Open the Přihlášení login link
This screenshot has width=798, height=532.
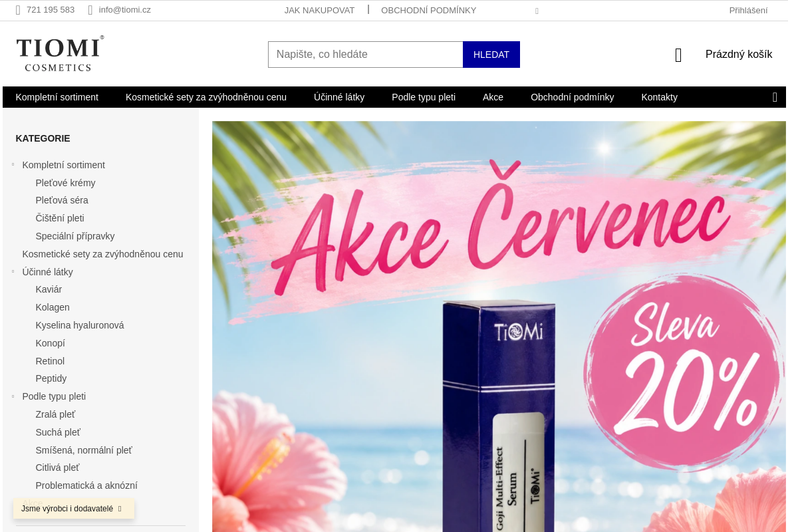click(x=748, y=11)
